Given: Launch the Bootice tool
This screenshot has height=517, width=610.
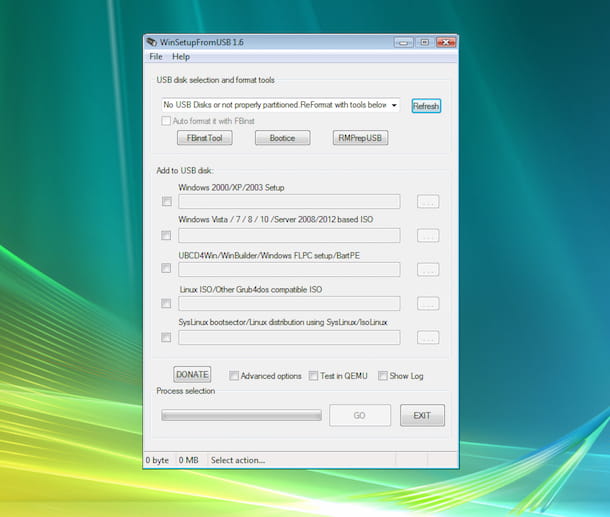Looking at the screenshot, I should (282, 138).
